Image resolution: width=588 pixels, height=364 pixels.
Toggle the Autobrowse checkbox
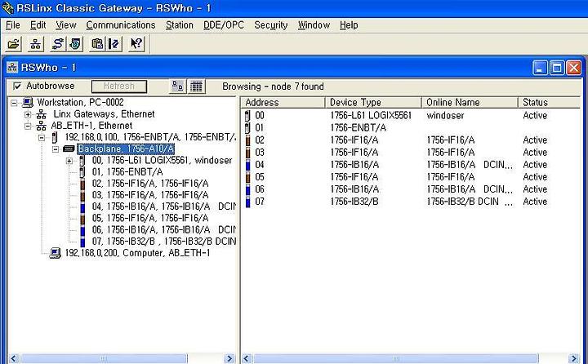pos(17,86)
